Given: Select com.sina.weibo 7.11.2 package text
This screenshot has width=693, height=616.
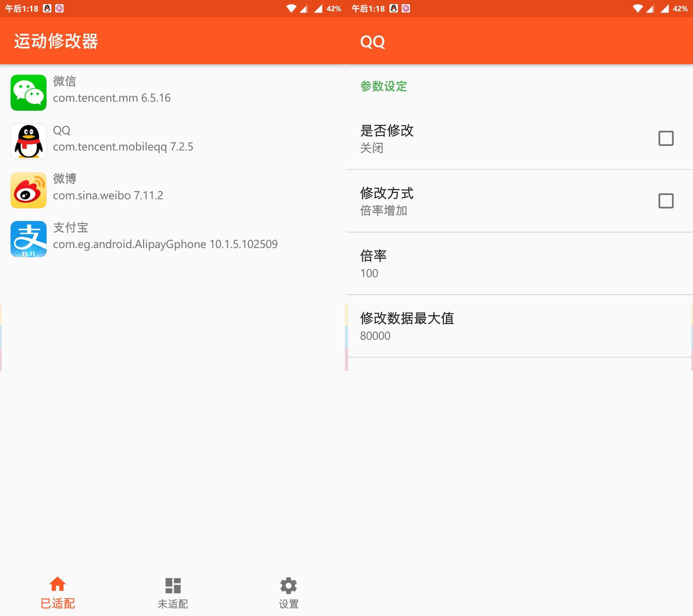Looking at the screenshot, I should pos(108,195).
